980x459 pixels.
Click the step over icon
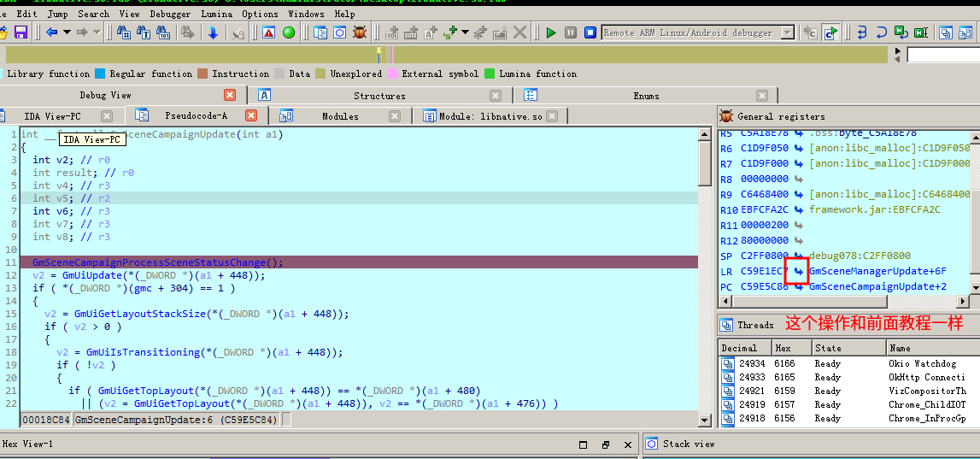(881, 32)
